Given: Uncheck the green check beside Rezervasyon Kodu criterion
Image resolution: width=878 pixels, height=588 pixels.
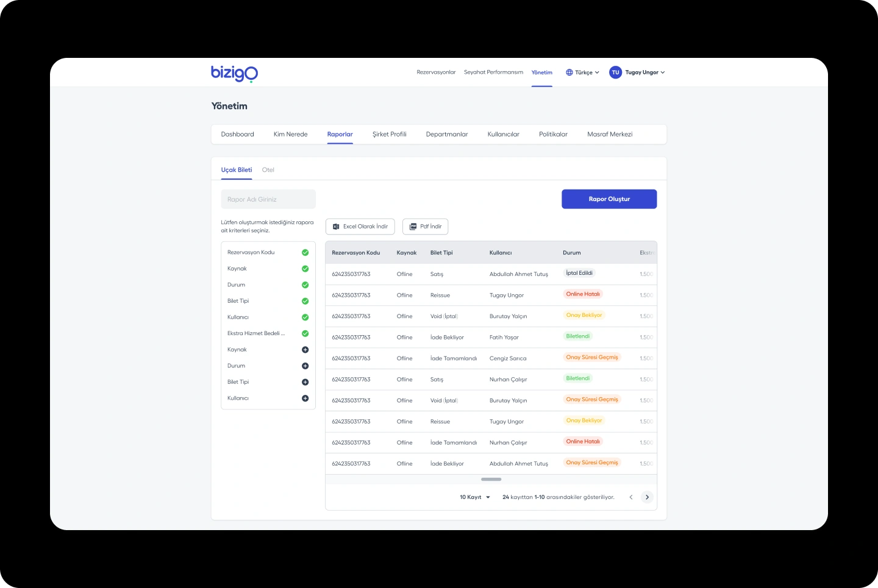Looking at the screenshot, I should [305, 252].
